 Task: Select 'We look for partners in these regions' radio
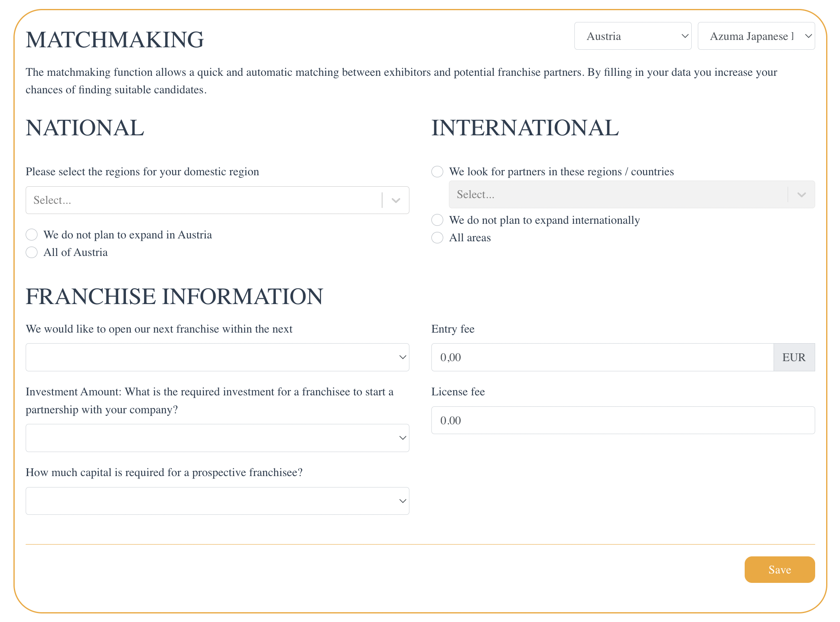tap(437, 172)
